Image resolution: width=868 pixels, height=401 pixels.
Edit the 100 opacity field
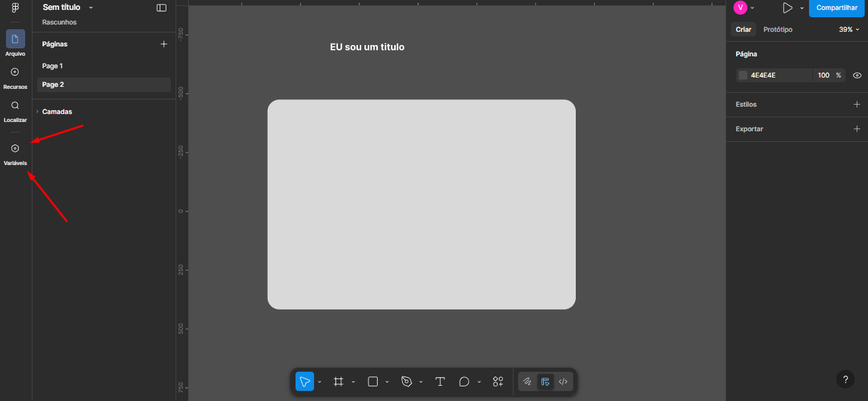coord(823,76)
